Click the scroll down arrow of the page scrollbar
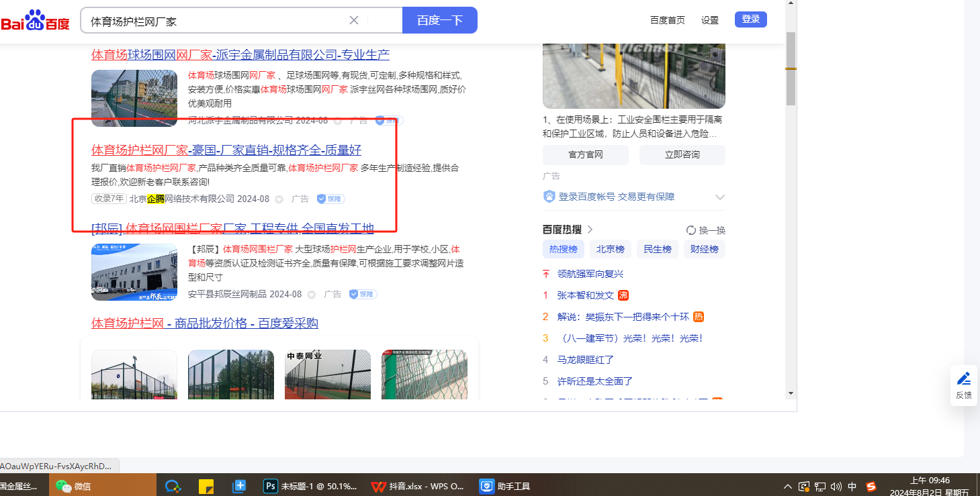The width and height of the screenshot is (980, 496). 791,393
